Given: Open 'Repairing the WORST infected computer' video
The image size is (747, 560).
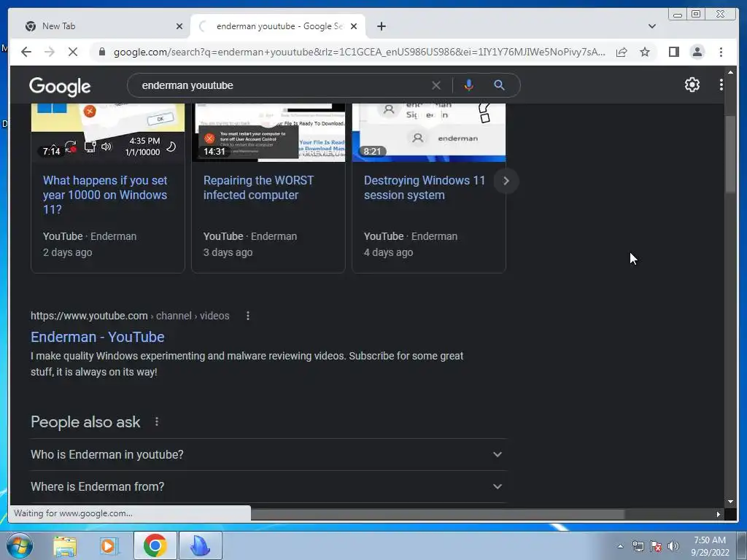Looking at the screenshot, I should tap(258, 187).
